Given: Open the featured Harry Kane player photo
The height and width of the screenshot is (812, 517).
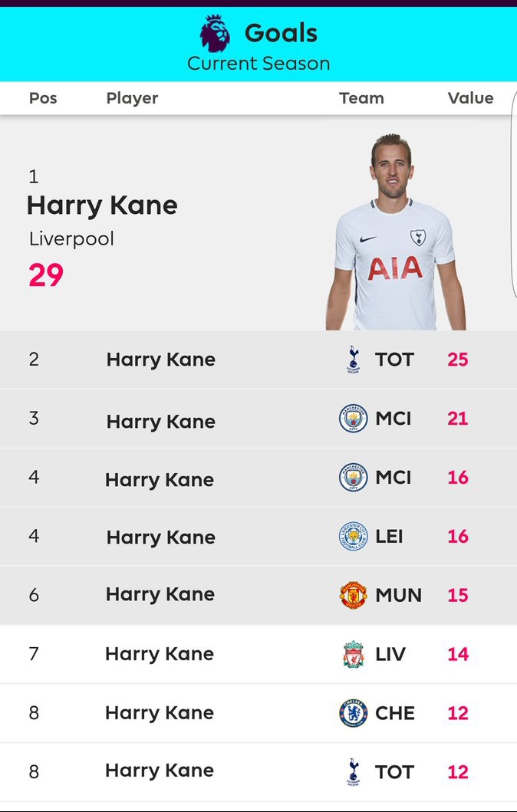Looking at the screenshot, I should (395, 232).
